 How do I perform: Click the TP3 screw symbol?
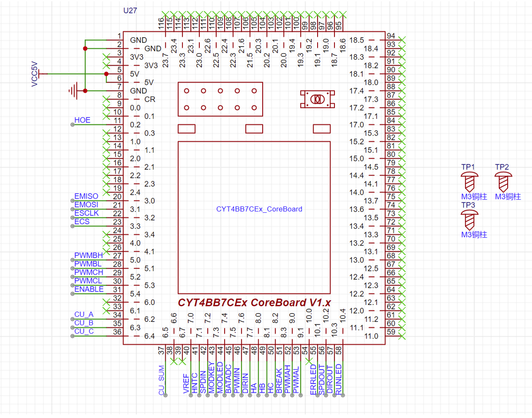470,219
